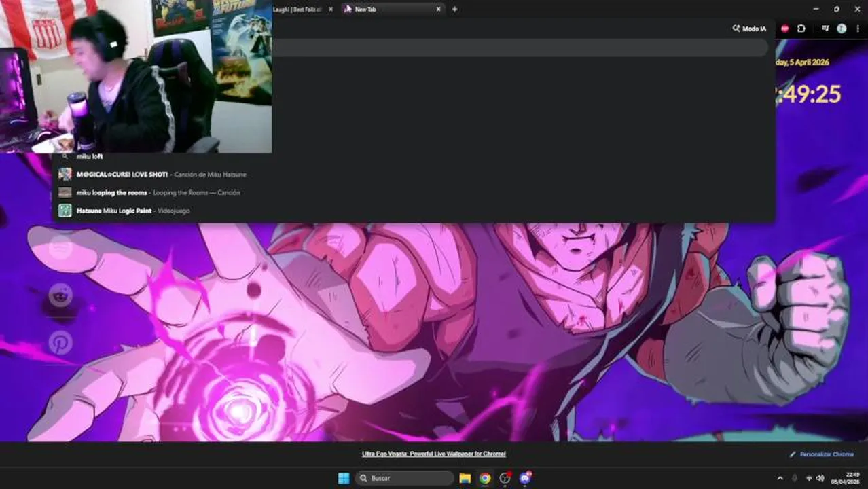Open the Spotify shortcut on the new tab sidebar
This screenshot has height=489, width=868.
pyautogui.click(x=61, y=247)
